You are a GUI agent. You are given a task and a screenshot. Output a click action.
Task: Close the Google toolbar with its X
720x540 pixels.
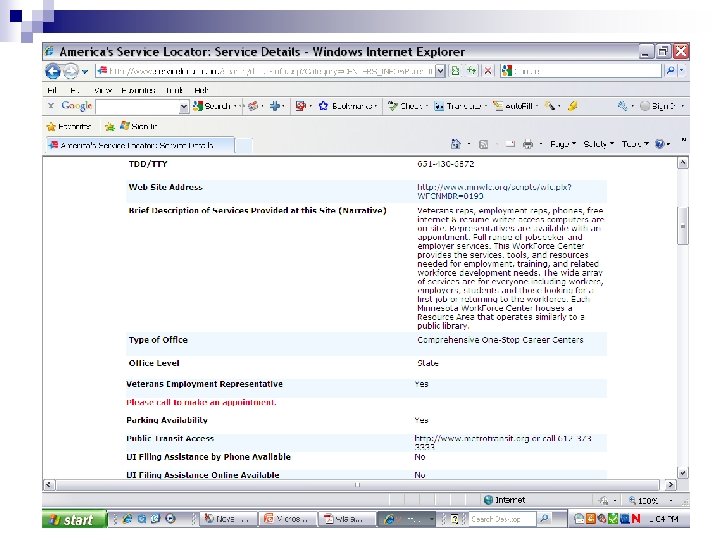(51, 106)
